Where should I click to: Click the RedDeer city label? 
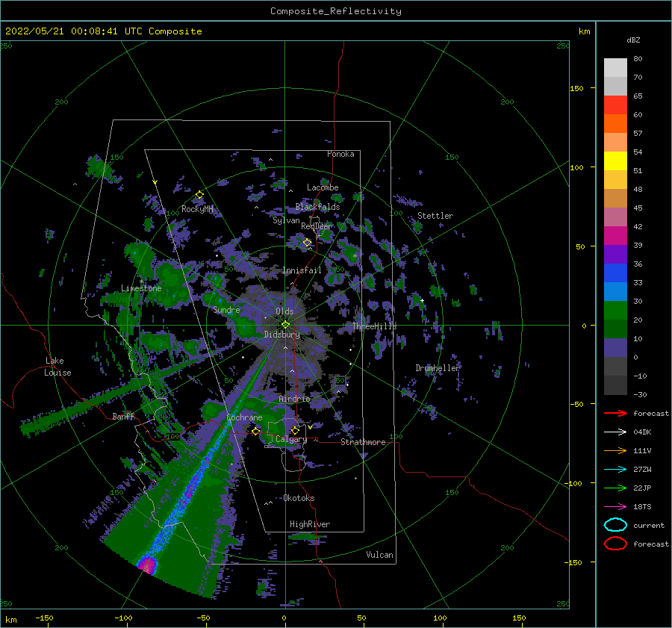pos(317,226)
